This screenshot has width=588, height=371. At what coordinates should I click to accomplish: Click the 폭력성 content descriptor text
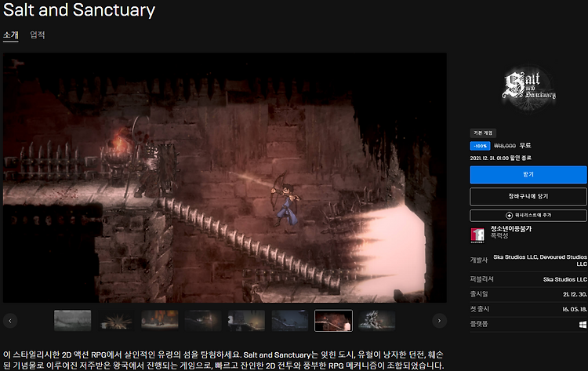point(499,236)
